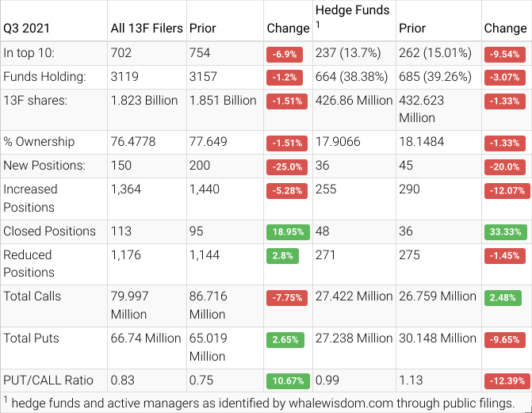Click the Hedge Funds column header
Image resolution: width=532 pixels, height=413 pixels.
click(x=353, y=10)
